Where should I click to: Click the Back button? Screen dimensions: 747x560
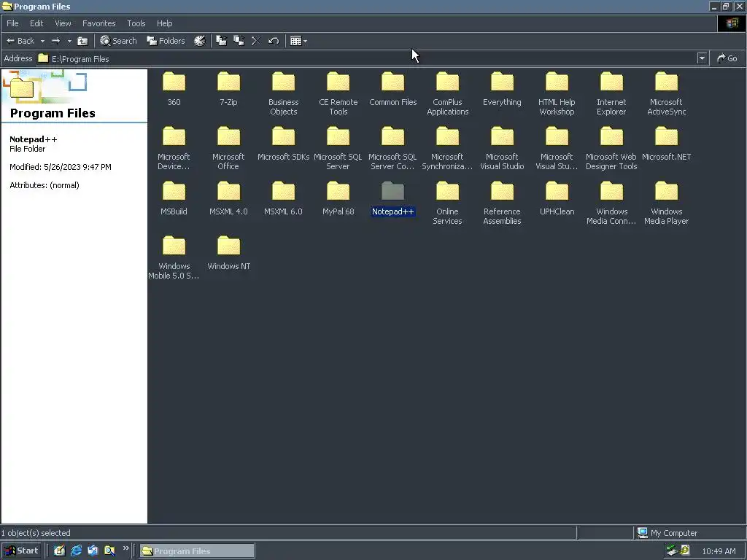[x=20, y=41]
